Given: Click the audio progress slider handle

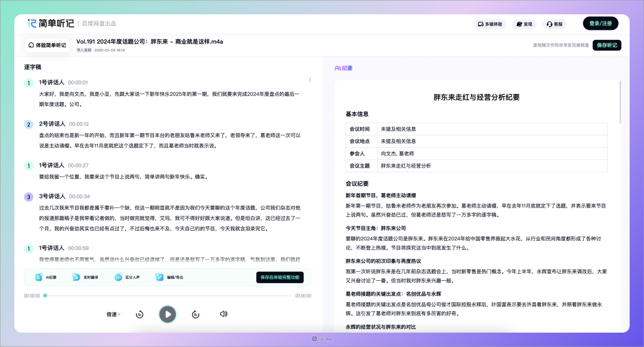Looking at the screenshot, I should click(x=45, y=295).
